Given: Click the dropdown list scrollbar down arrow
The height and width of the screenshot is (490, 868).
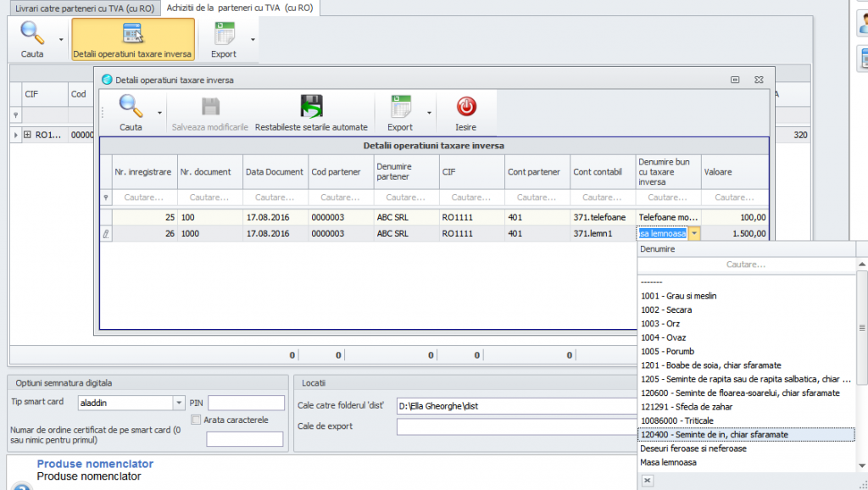Looking at the screenshot, I should 862,465.
